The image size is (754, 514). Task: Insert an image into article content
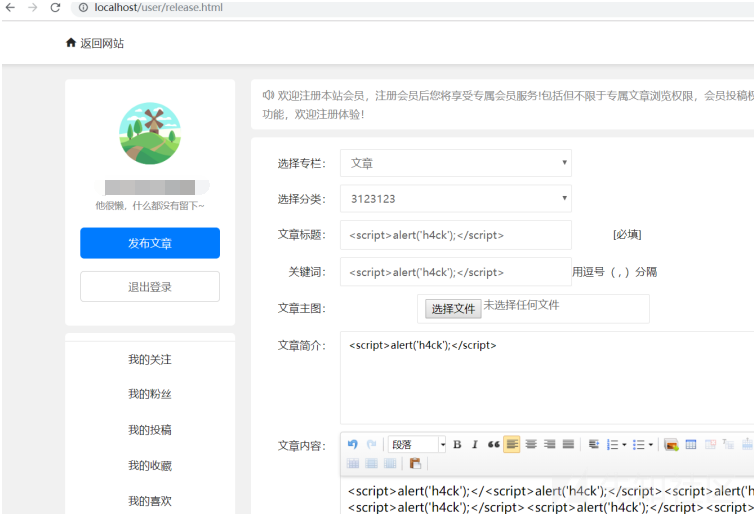pos(671,444)
